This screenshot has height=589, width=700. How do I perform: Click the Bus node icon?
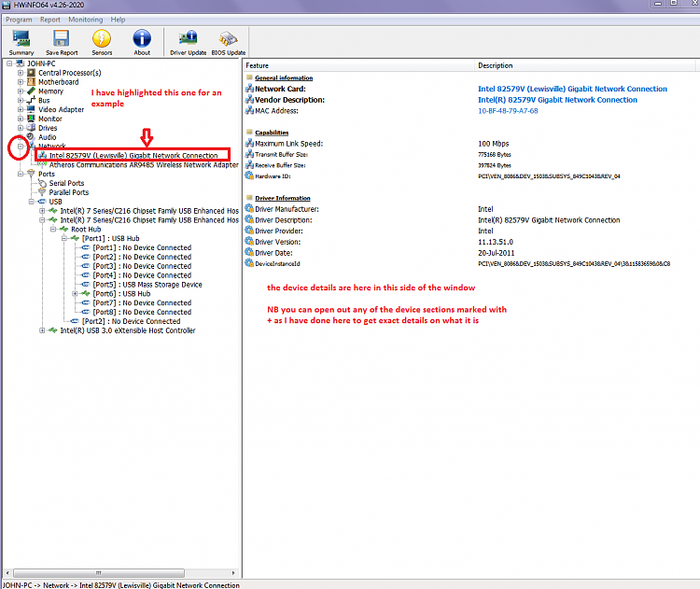point(31,101)
